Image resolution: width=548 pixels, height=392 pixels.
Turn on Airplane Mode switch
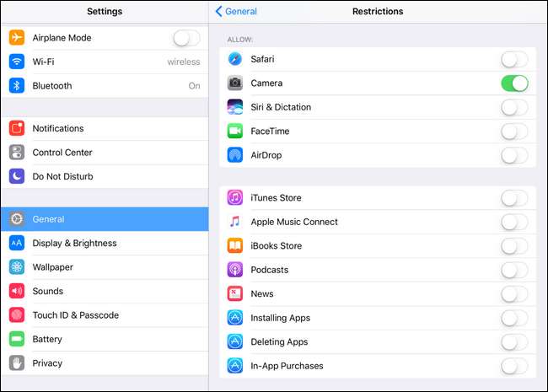pyautogui.click(x=186, y=38)
